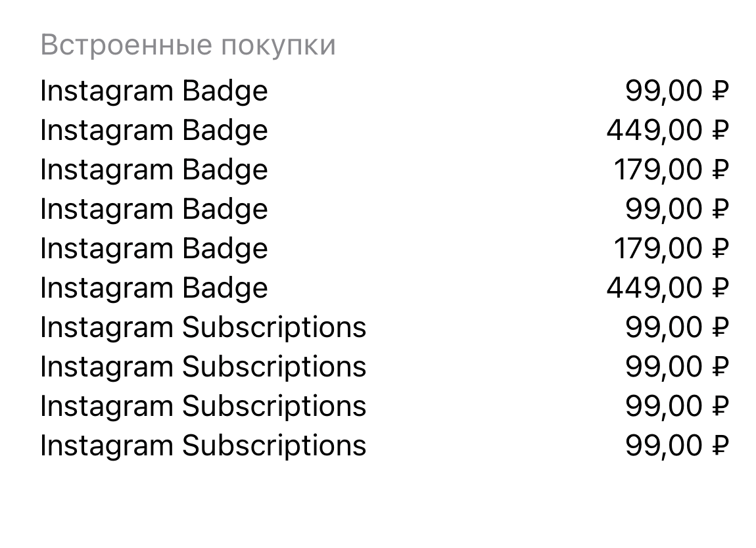Select the first Instagram Badge entry name
Image resolution: width=756 pixels, height=548 pixels.
click(x=154, y=91)
